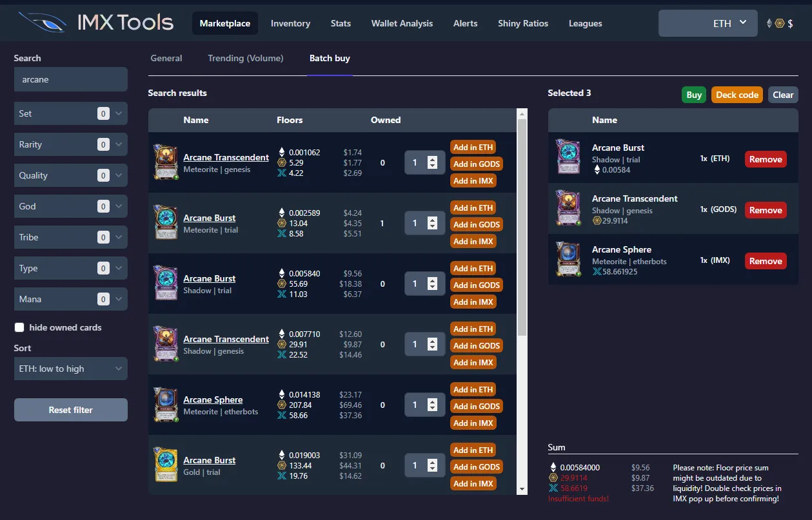Expand the God filter dropdown

[71, 206]
